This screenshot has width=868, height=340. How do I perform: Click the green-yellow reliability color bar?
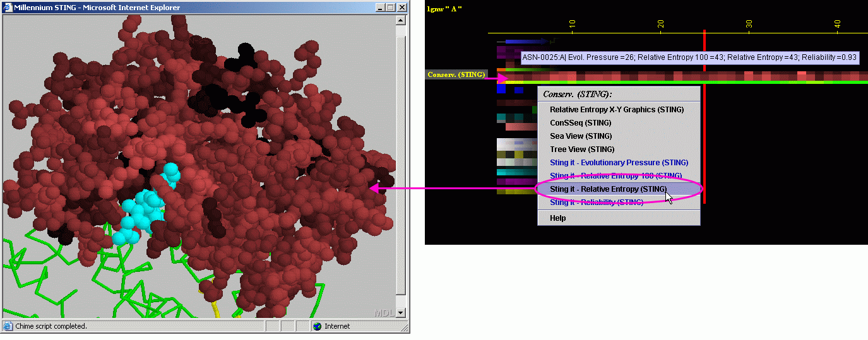coord(682,82)
